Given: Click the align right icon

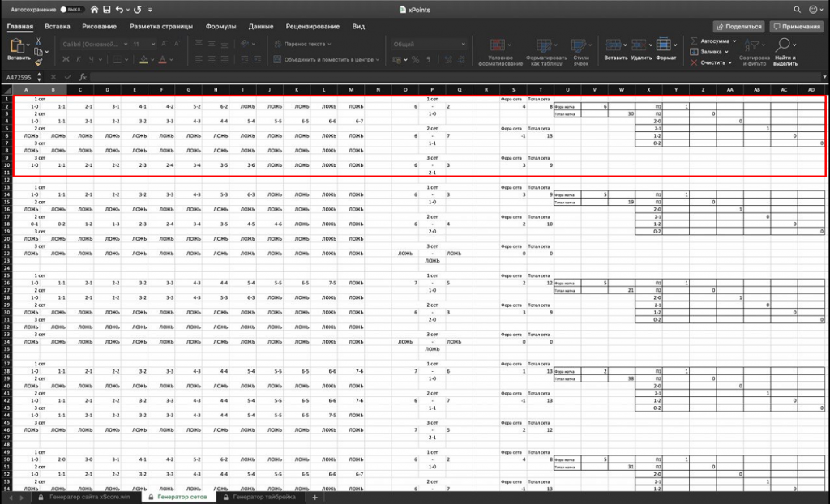Looking at the screenshot, I should point(225,59).
